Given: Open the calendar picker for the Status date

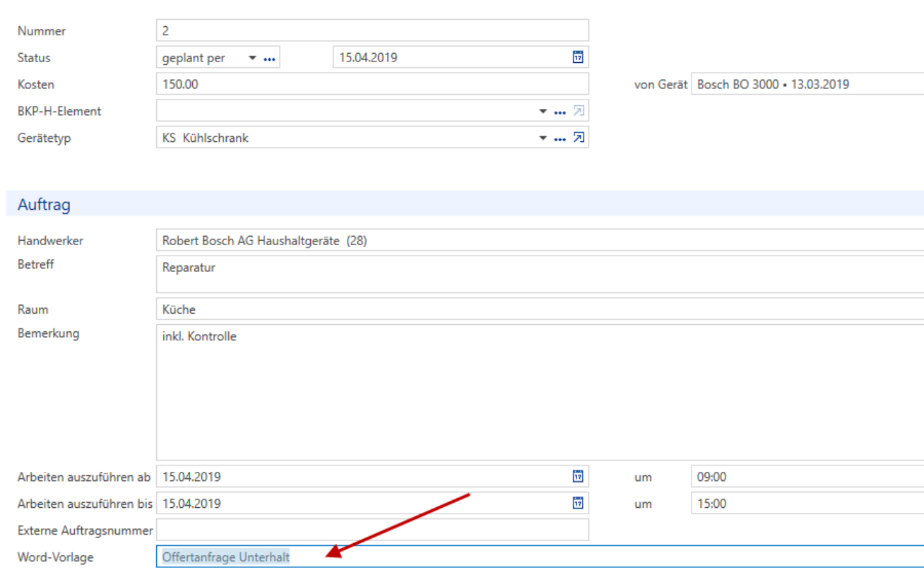Looking at the screenshot, I should [578, 57].
